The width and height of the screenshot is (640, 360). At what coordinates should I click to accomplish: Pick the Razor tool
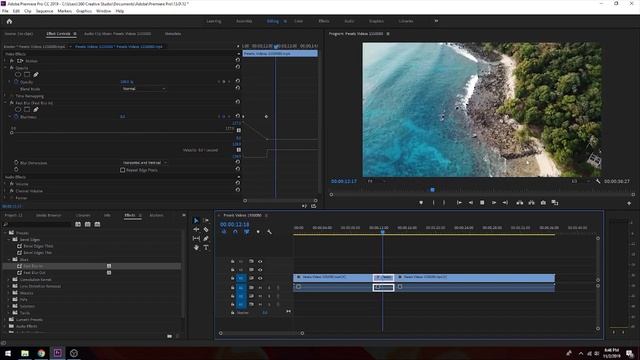pyautogui.click(x=206, y=229)
